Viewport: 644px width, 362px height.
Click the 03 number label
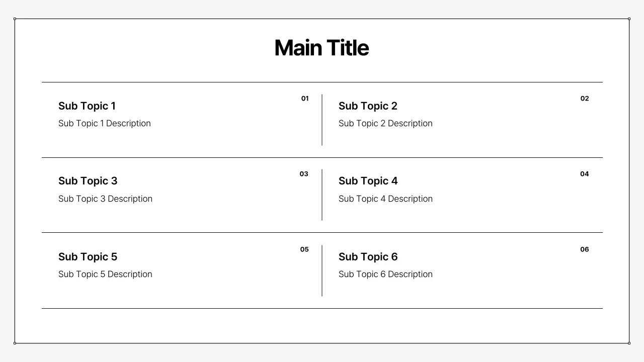coord(304,174)
